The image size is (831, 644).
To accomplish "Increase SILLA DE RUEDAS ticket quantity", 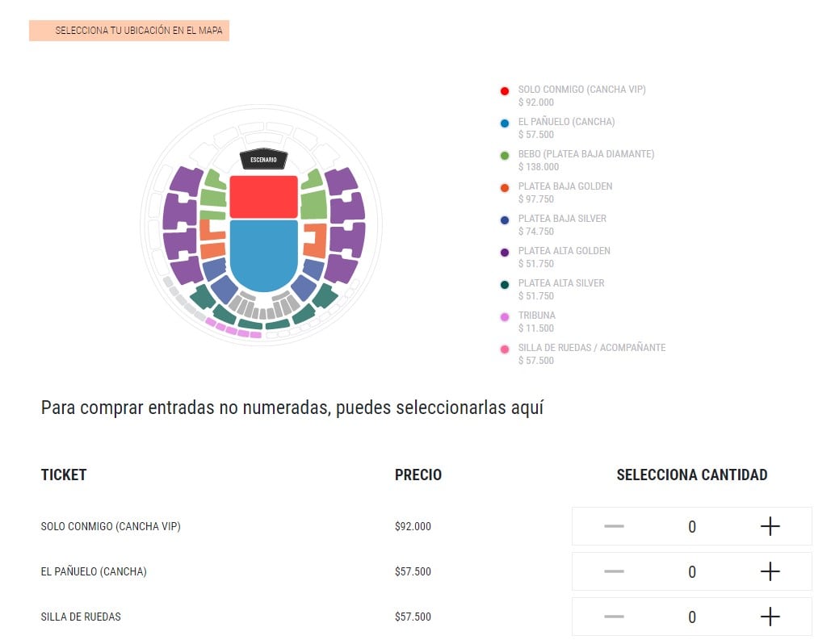I will point(770,617).
